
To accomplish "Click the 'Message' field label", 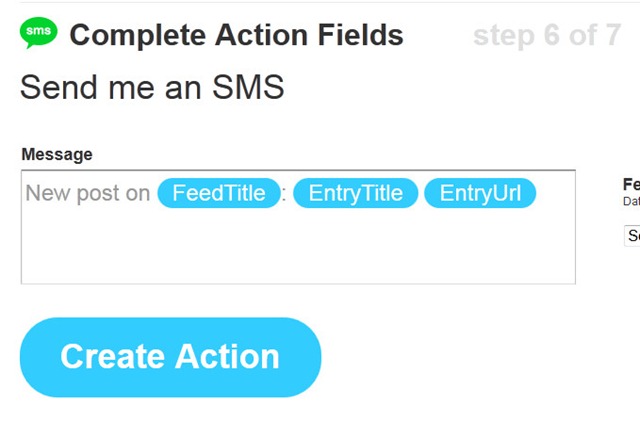I will pos(57,154).
